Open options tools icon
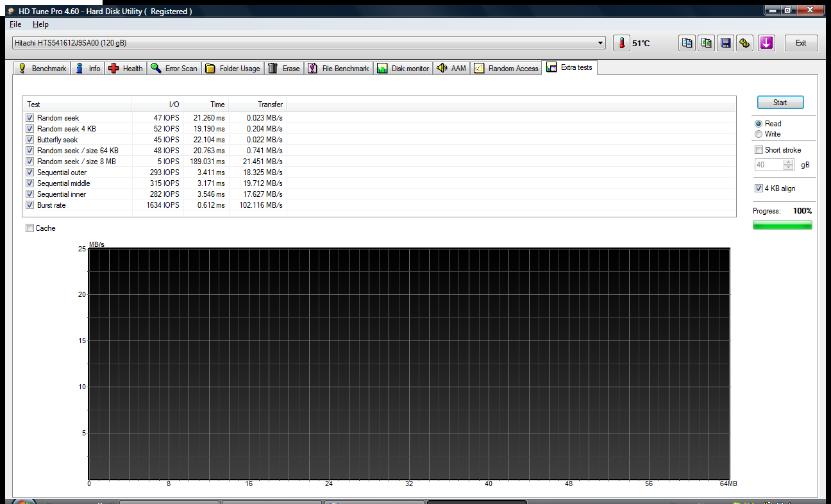This screenshot has height=504, width=831. pyautogui.click(x=745, y=43)
